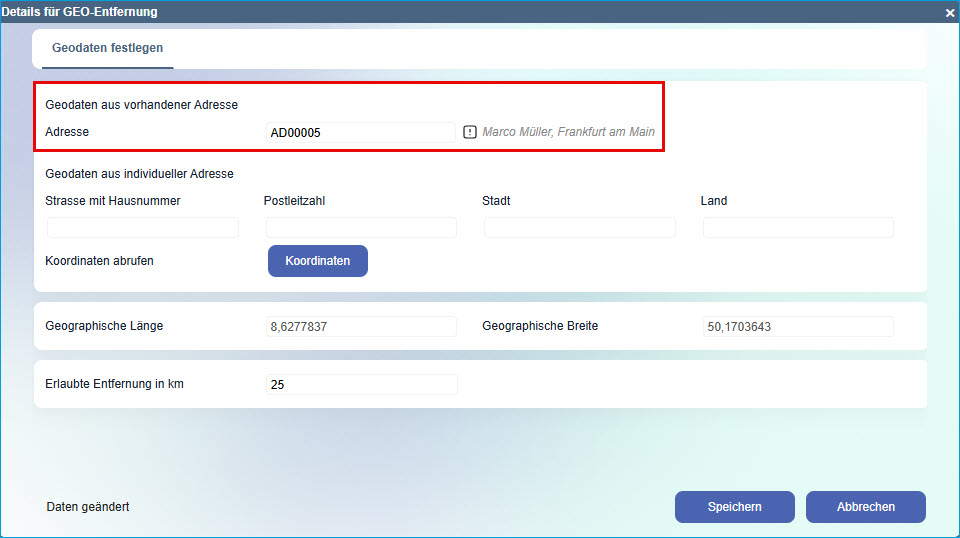Image resolution: width=960 pixels, height=538 pixels.
Task: Save changes with the Speichern button
Action: (x=735, y=507)
